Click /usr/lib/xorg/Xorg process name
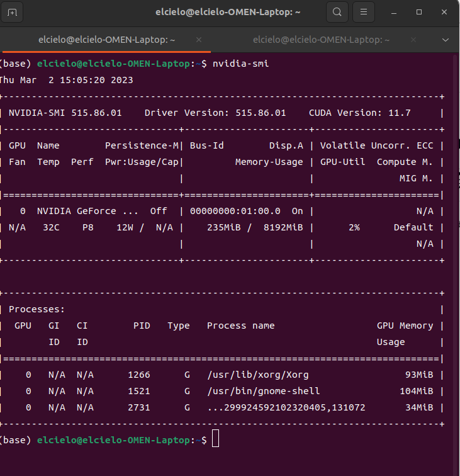Image resolution: width=460 pixels, height=476 pixels. 257,375
